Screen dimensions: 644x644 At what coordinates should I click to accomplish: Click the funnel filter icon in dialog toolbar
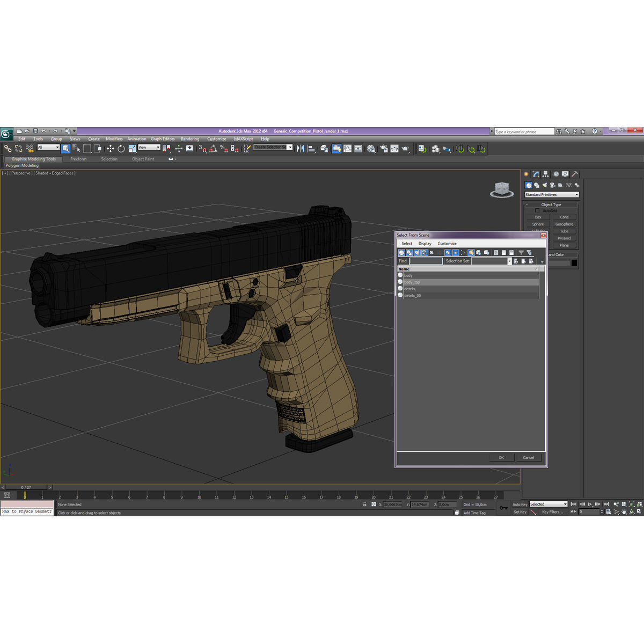pos(521,252)
